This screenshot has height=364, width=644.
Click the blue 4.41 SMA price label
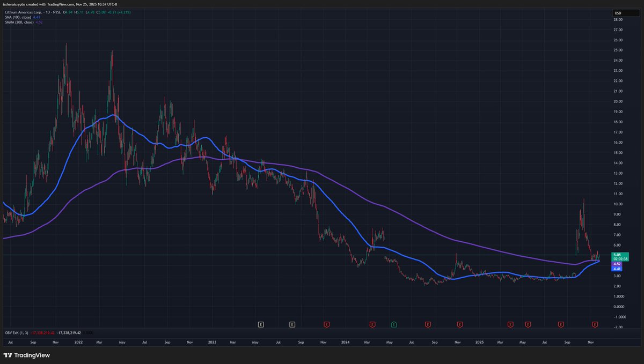(x=618, y=269)
